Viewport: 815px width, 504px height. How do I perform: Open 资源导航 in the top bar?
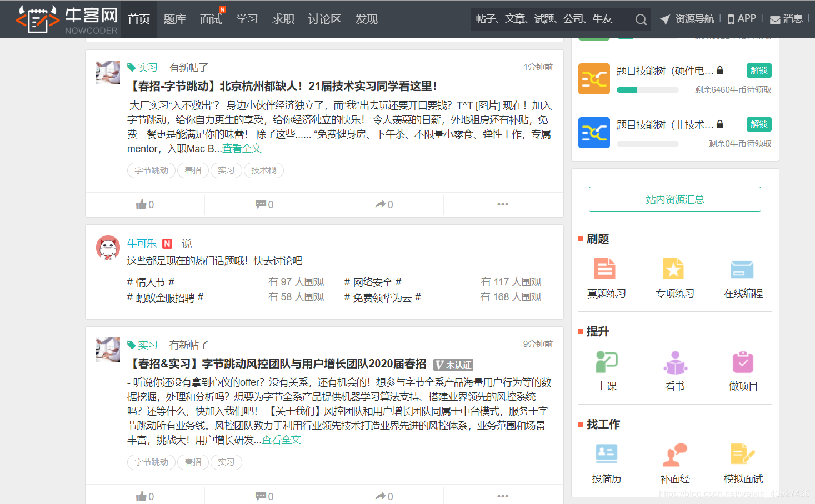coord(687,19)
